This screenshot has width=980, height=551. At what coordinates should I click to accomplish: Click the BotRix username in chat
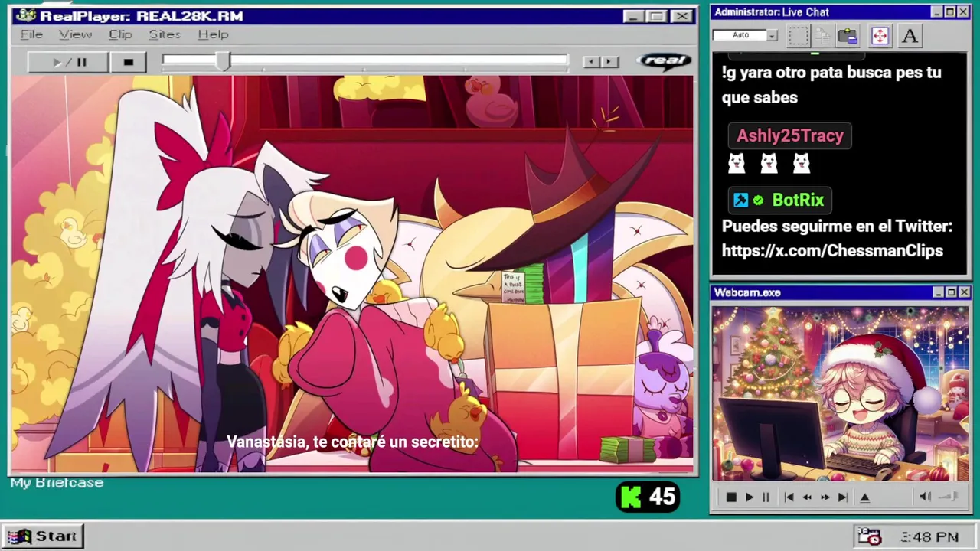point(798,200)
